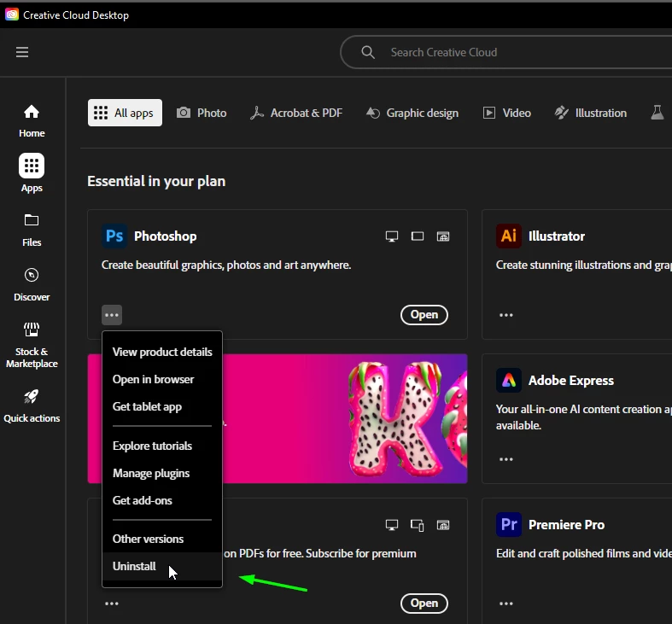The width and height of the screenshot is (672, 624).
Task: Open the hamburger navigation menu
Action: click(x=22, y=52)
